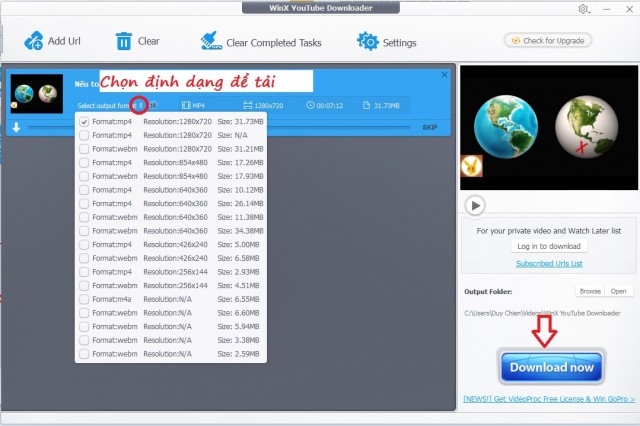Viewport: 640px width, 426px height.
Task: Uncheck Format:mp4 1280x720 31.73MB option
Action: pos(84,122)
